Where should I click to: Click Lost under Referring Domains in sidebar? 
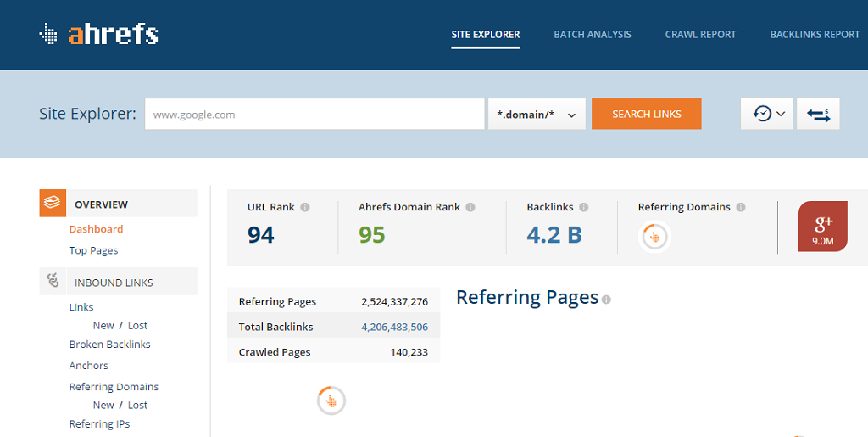pyautogui.click(x=138, y=405)
